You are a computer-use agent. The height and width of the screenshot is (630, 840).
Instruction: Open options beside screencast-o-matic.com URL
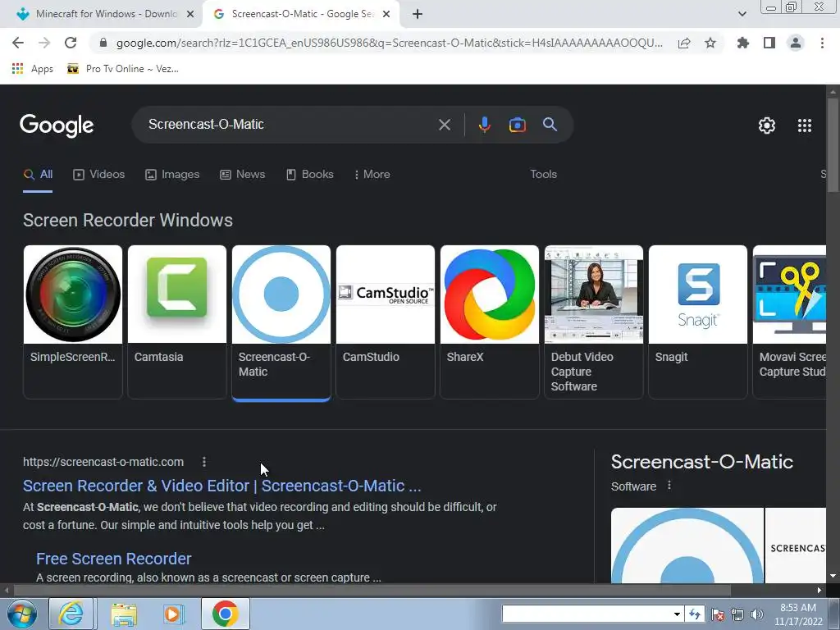click(204, 462)
